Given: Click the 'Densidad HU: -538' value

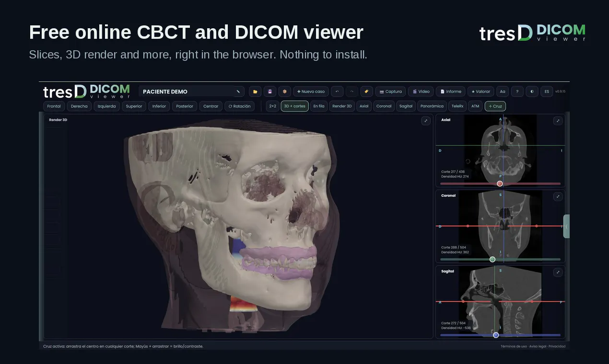Looking at the screenshot, I should [x=456, y=328].
